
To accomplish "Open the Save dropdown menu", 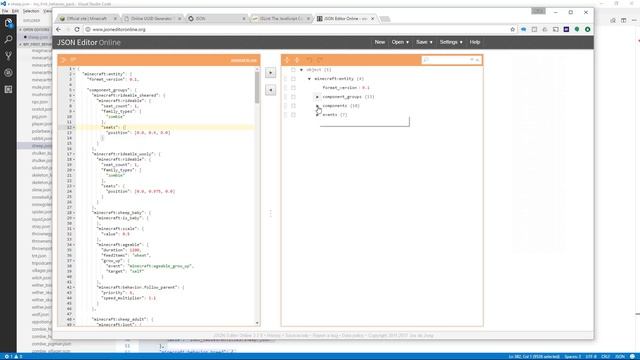I will 424,42.
